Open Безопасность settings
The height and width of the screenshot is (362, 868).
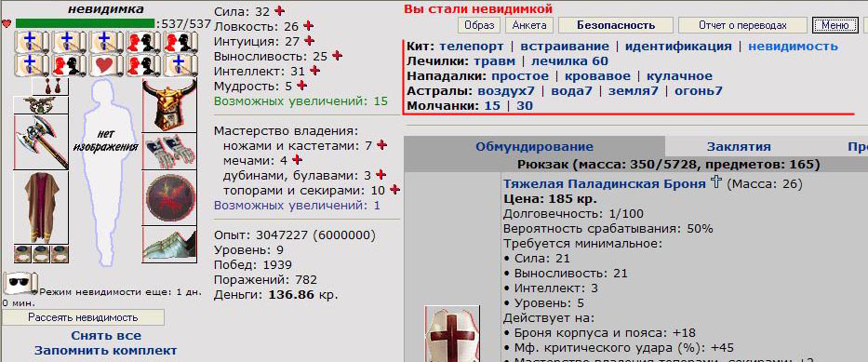(x=616, y=25)
